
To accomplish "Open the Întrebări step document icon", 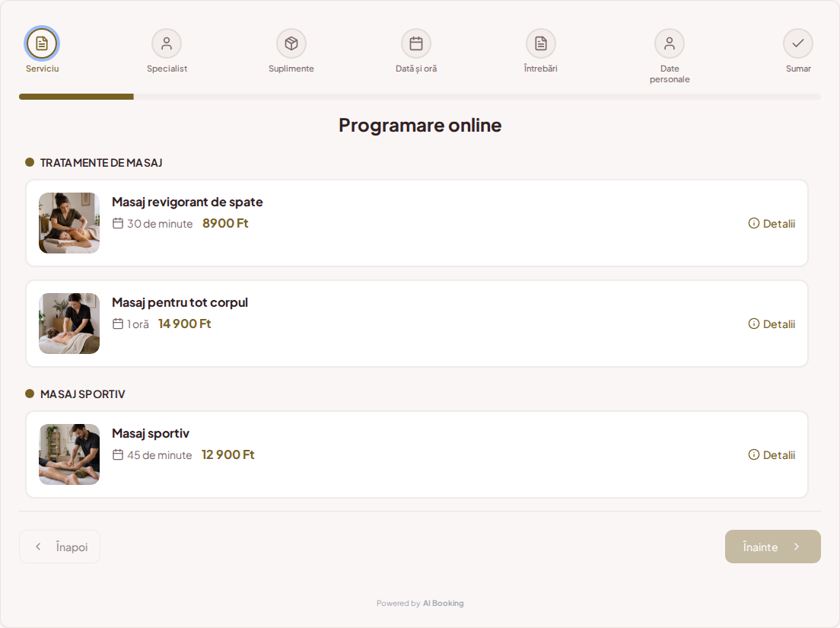I will [541, 43].
